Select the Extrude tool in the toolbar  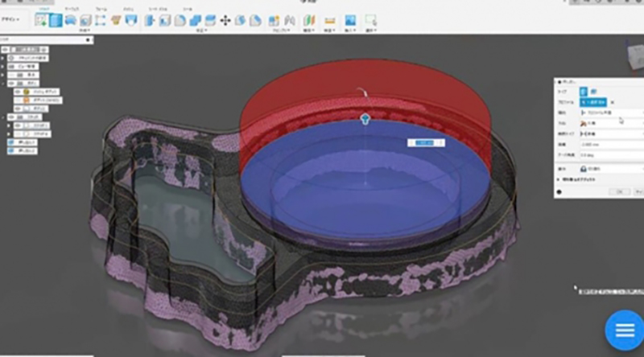coord(56,20)
